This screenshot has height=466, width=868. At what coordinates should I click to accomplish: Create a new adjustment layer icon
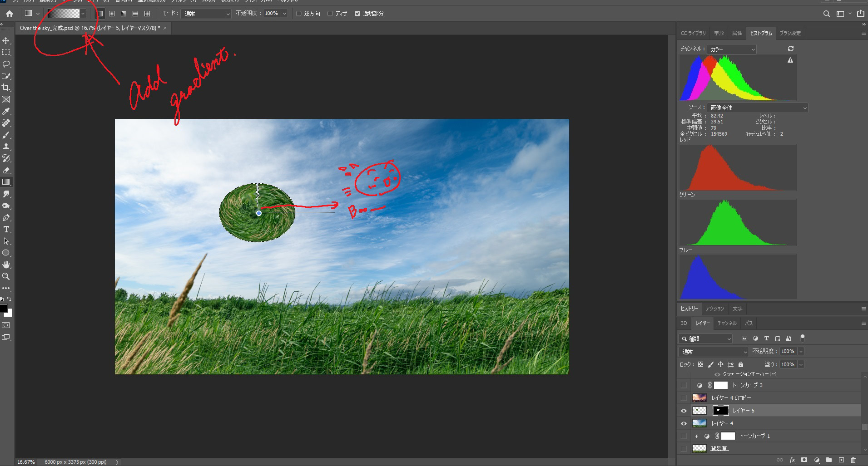(x=817, y=460)
